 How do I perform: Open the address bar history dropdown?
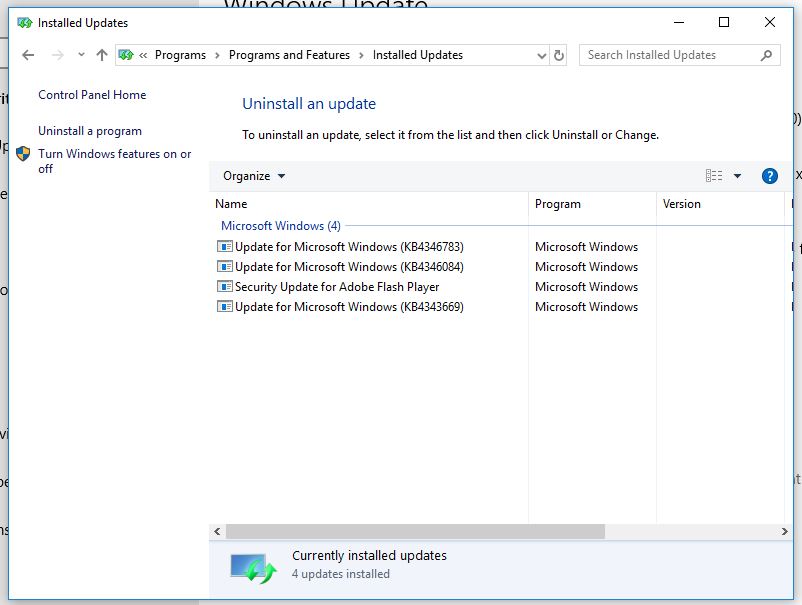tap(542, 55)
